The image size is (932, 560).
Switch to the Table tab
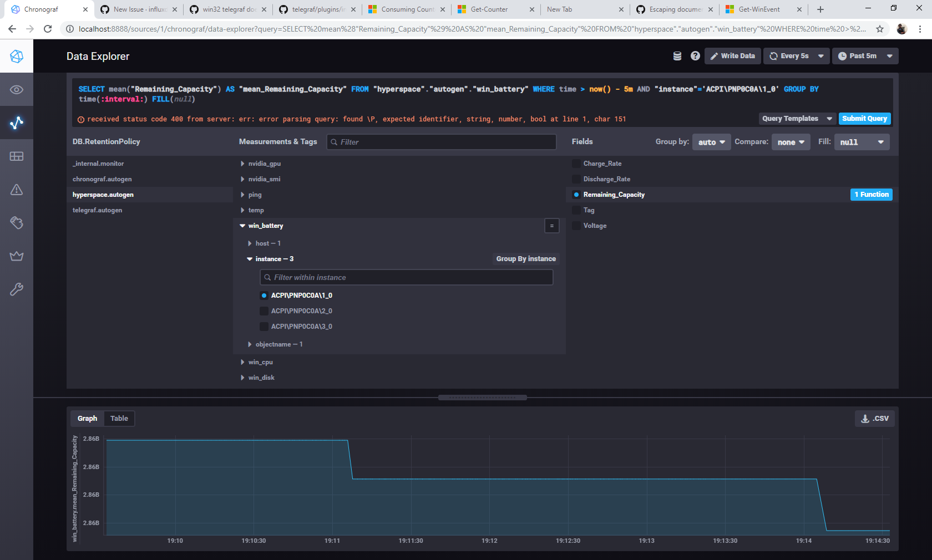pos(119,419)
